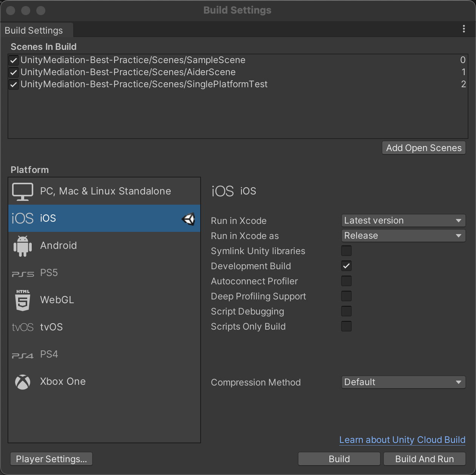
Task: Click scene index 0 value
Action: [463, 60]
